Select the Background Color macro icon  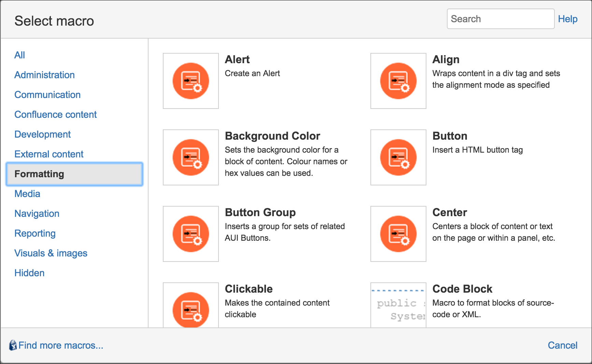tap(191, 157)
